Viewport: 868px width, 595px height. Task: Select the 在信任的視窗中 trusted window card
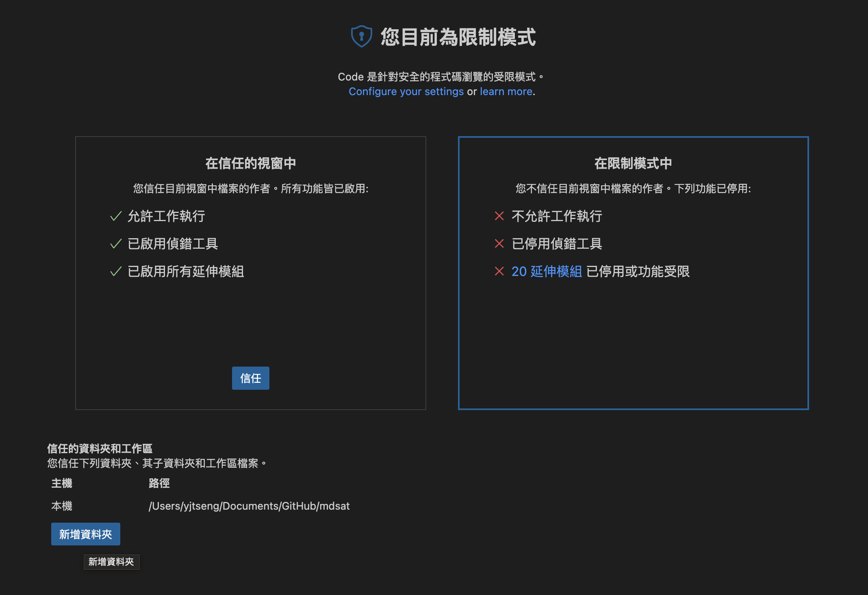[x=250, y=321]
